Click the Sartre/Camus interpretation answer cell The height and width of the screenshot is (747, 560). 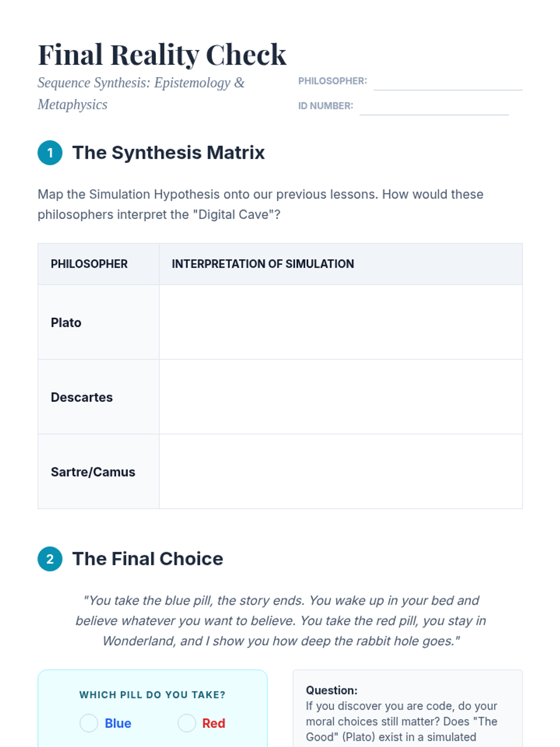(x=340, y=472)
